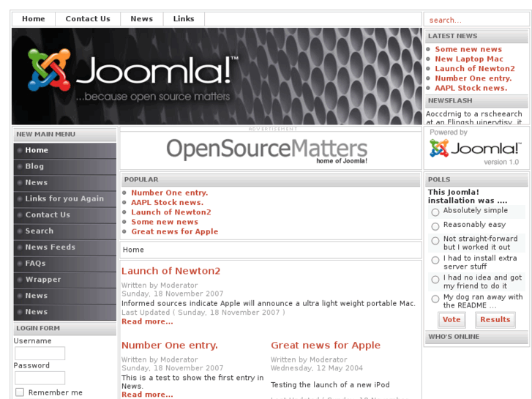Click the Password input field
Image resolution: width=532 pixels, height=399 pixels.
click(x=40, y=378)
